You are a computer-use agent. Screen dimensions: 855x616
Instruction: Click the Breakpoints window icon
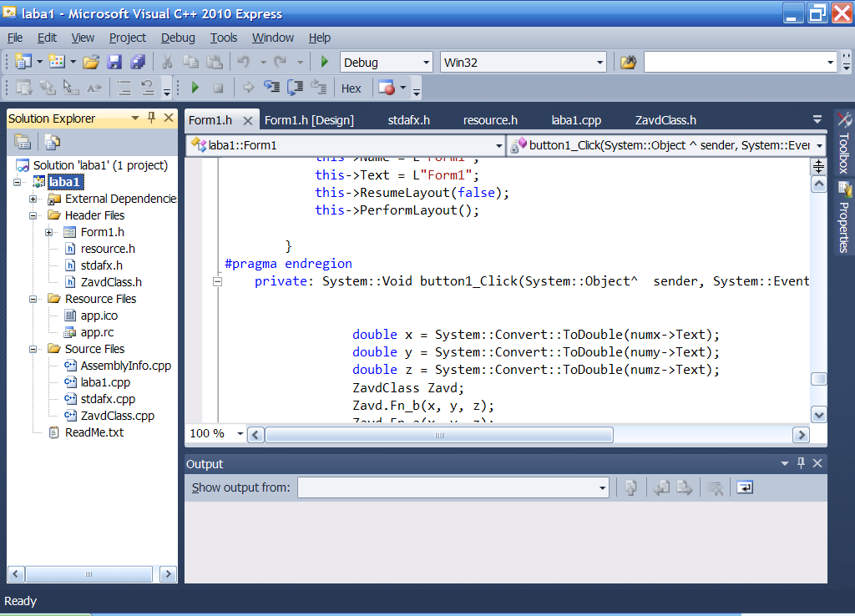386,88
